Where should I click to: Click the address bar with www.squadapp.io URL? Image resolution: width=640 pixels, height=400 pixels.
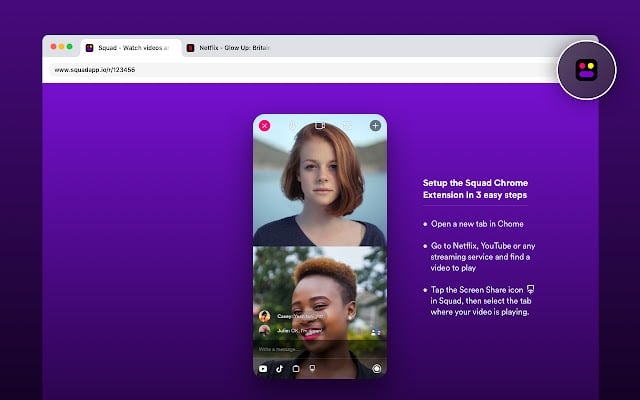tap(302, 70)
